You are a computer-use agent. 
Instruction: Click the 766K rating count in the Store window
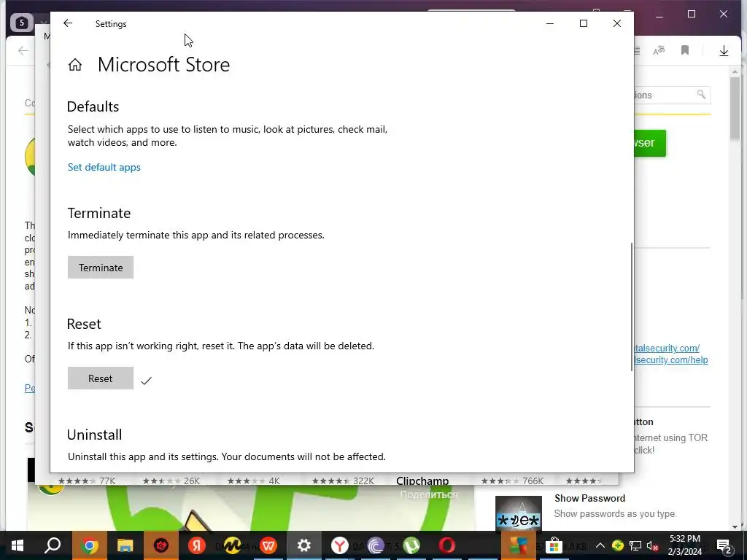(533, 481)
